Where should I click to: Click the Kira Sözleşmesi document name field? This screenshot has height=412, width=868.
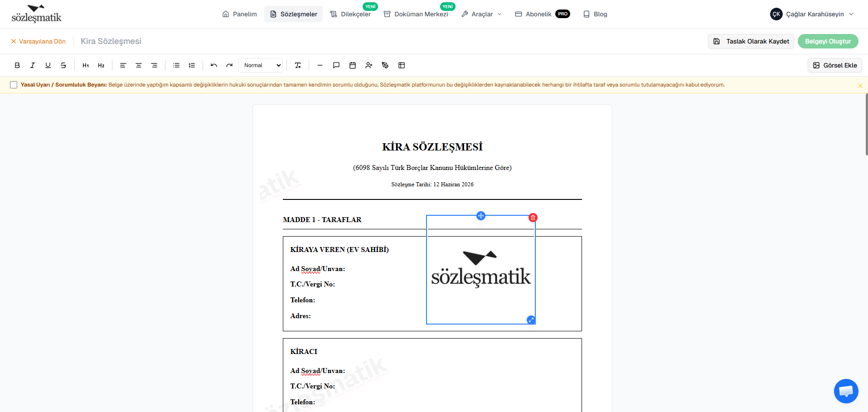111,41
